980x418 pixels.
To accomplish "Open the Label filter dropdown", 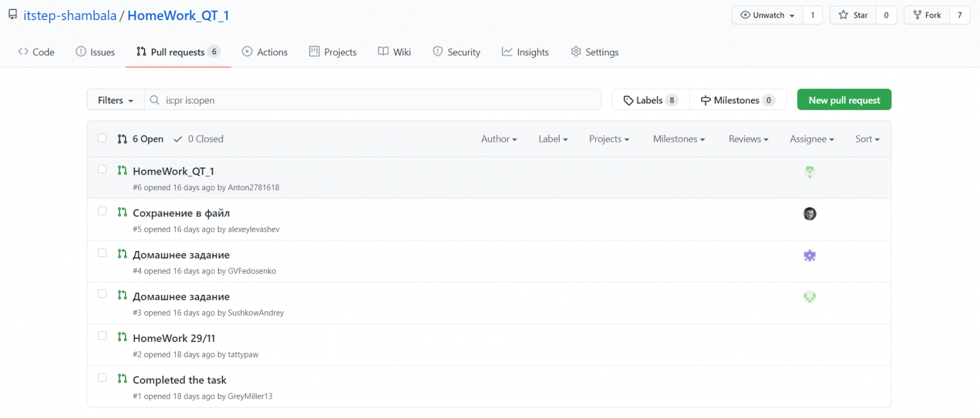I will pos(553,139).
